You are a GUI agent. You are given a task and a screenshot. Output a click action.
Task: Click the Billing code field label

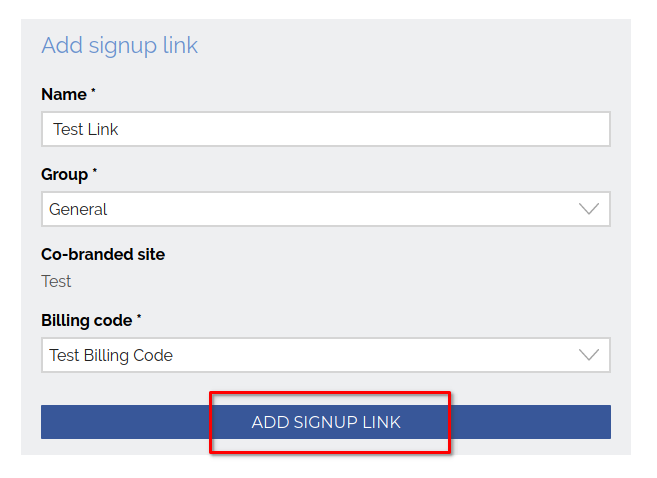pyautogui.click(x=86, y=320)
